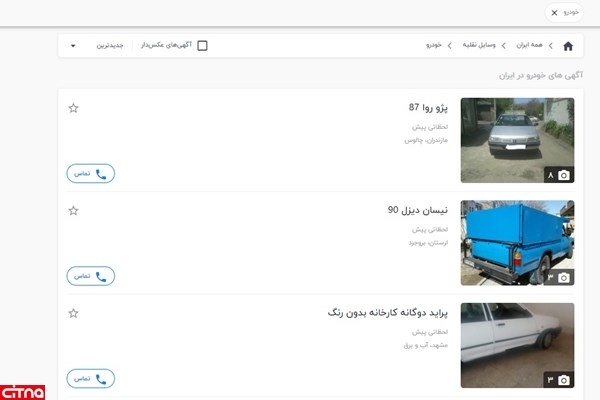Check the آگهی‌های عکس‌دار checkbox

pyautogui.click(x=202, y=46)
